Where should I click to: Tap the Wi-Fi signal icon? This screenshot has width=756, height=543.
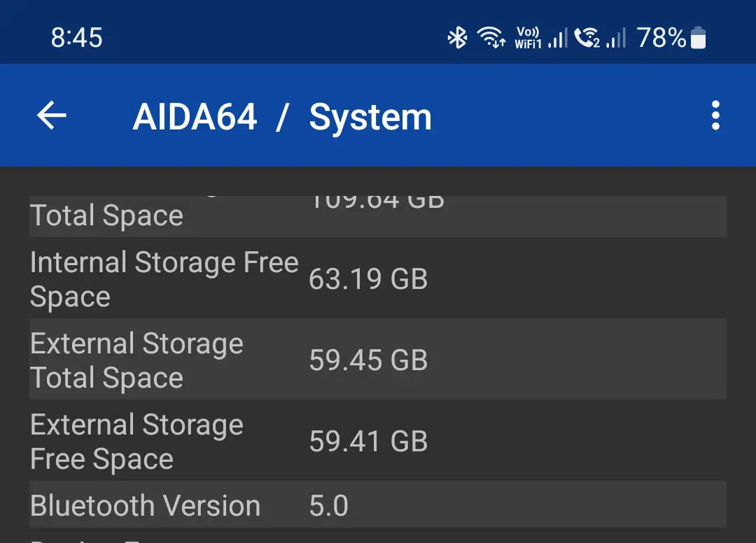point(491,37)
